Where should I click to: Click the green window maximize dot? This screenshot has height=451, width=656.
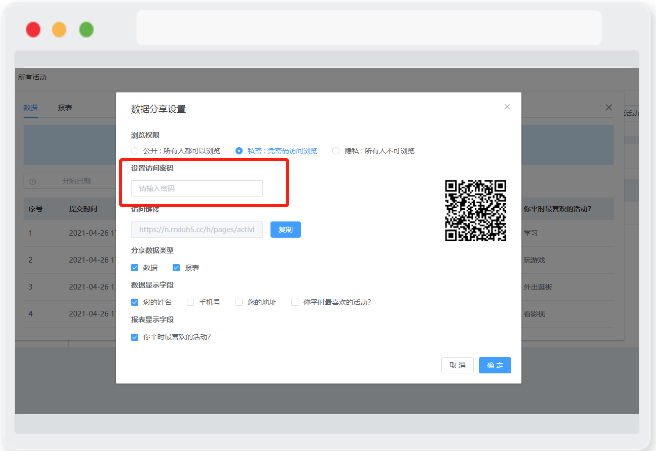pyautogui.click(x=86, y=30)
